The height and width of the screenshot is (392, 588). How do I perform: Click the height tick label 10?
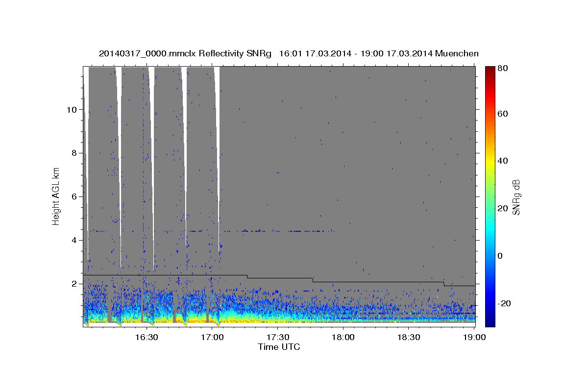point(72,109)
